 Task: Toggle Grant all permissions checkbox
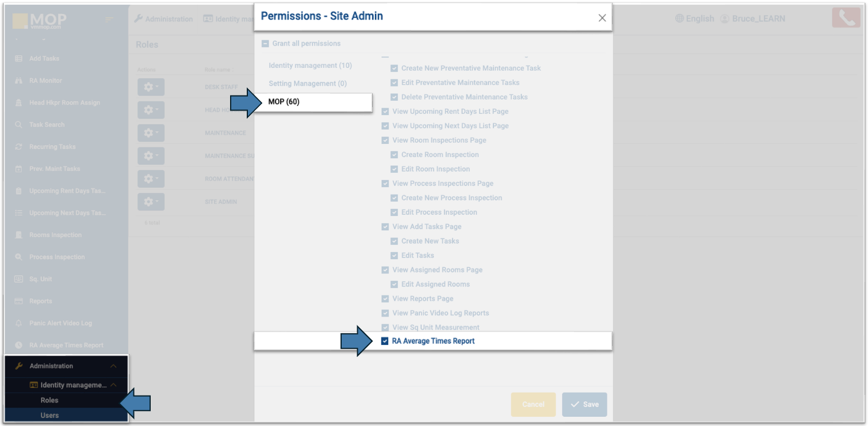(265, 44)
